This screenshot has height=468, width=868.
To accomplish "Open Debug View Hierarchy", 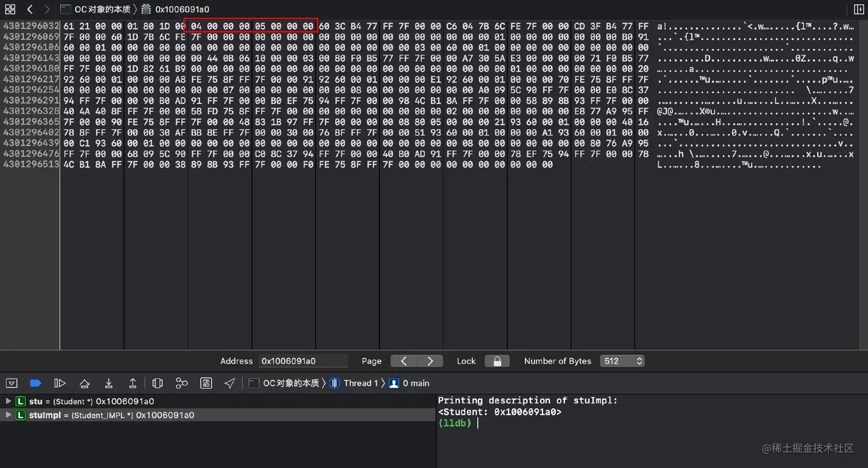I will [157, 383].
